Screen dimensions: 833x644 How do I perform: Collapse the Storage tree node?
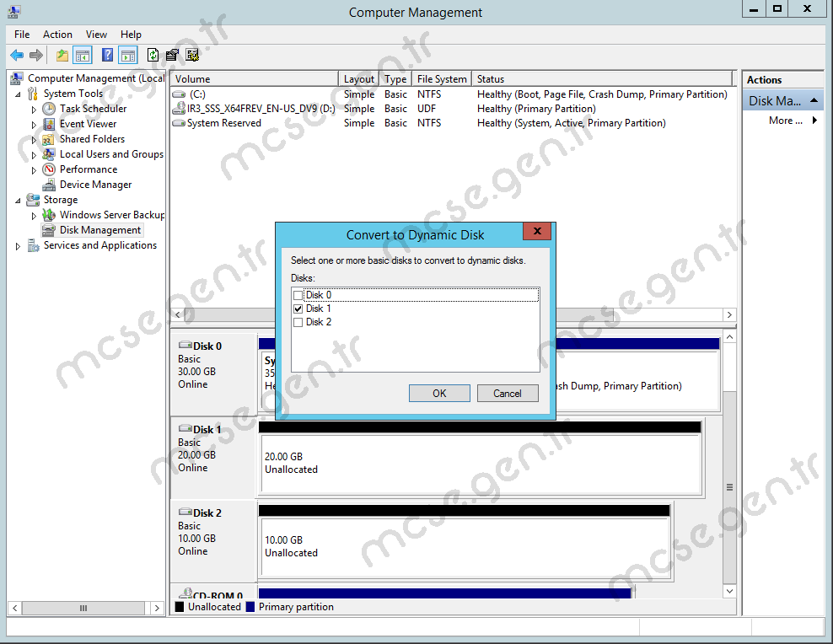point(18,201)
